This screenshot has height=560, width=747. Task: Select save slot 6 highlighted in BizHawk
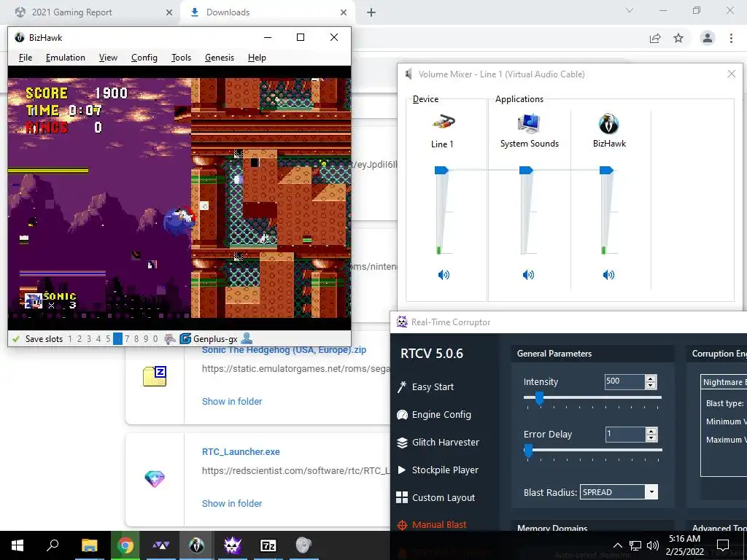pos(117,339)
